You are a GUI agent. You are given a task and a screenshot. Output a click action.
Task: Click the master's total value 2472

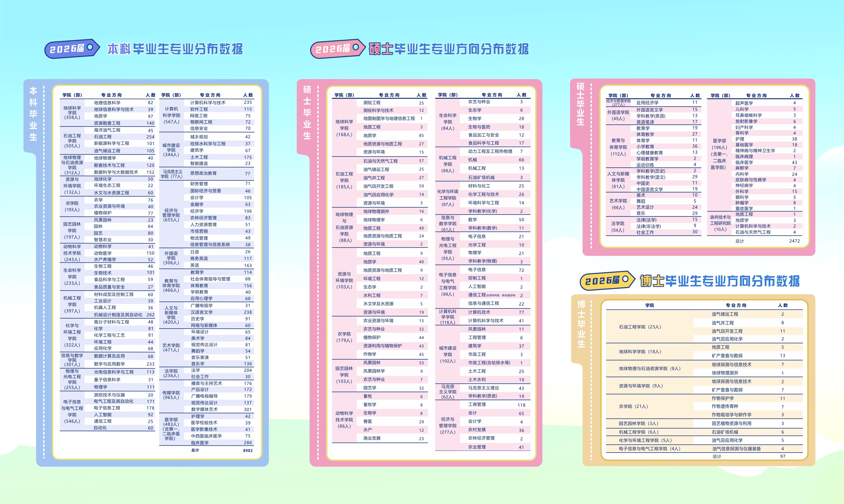tap(794, 241)
